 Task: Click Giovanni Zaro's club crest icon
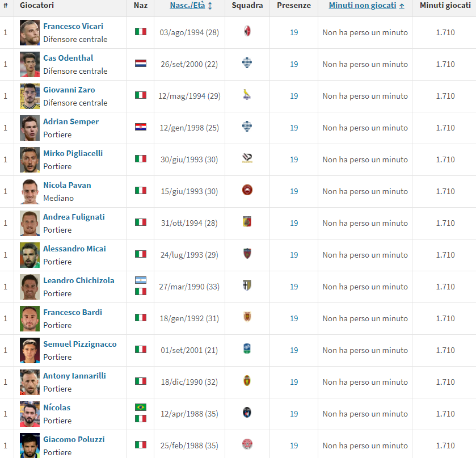click(247, 95)
